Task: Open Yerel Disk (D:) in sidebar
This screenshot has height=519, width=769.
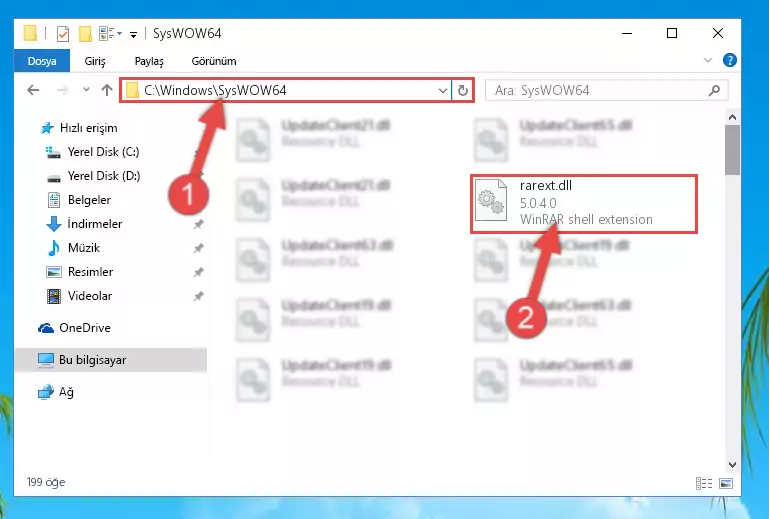Action: click(x=93, y=176)
